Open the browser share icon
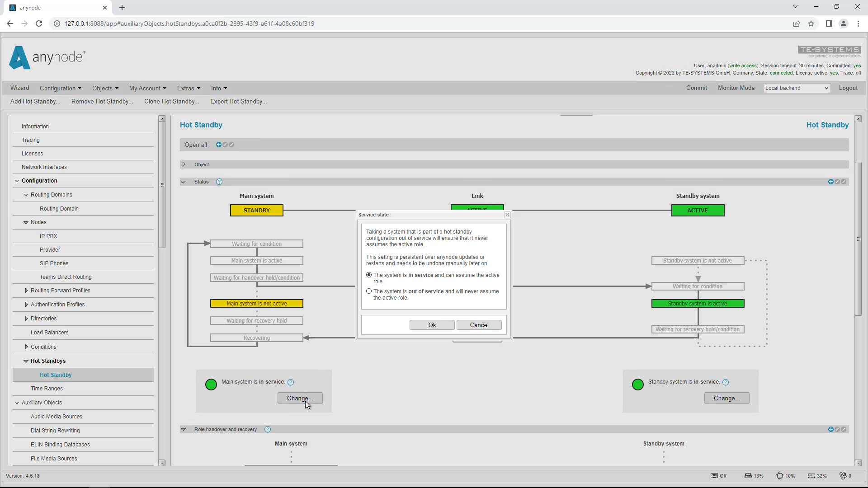The image size is (868, 488). coord(797,23)
